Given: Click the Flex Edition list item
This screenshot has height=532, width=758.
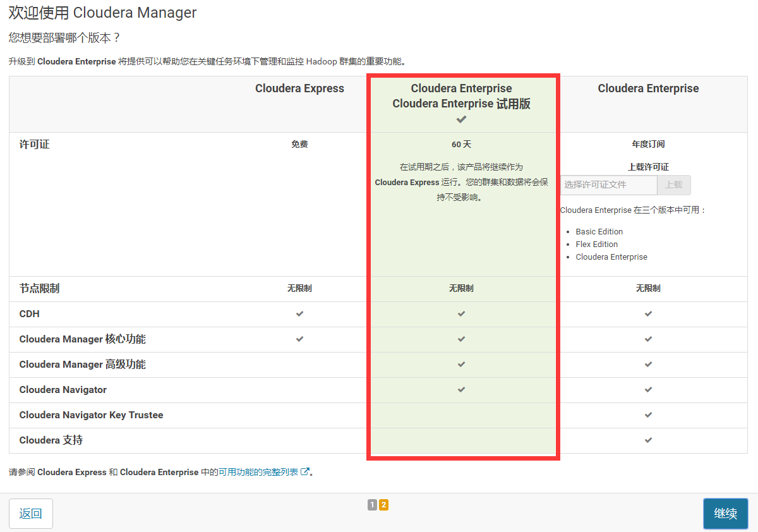Looking at the screenshot, I should coord(597,245).
